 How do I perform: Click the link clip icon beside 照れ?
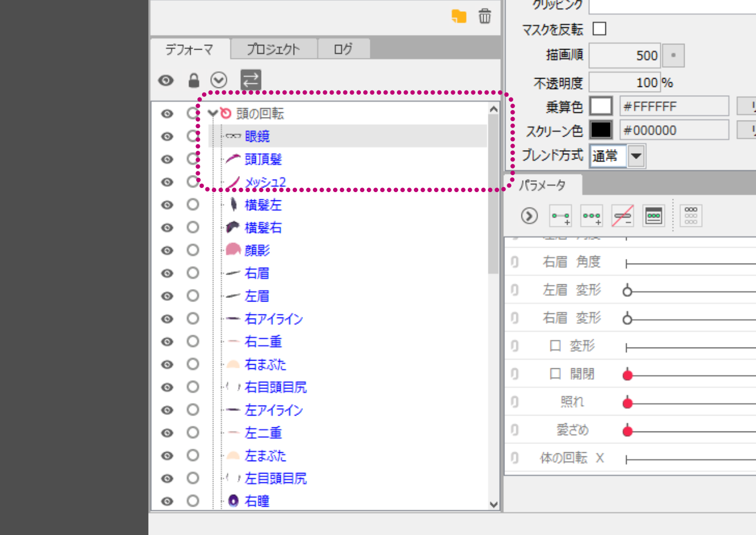(x=514, y=402)
